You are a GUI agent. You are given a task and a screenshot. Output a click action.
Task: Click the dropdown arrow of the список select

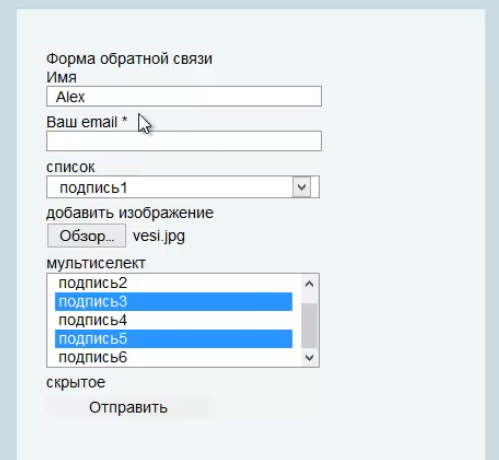pos(302,187)
